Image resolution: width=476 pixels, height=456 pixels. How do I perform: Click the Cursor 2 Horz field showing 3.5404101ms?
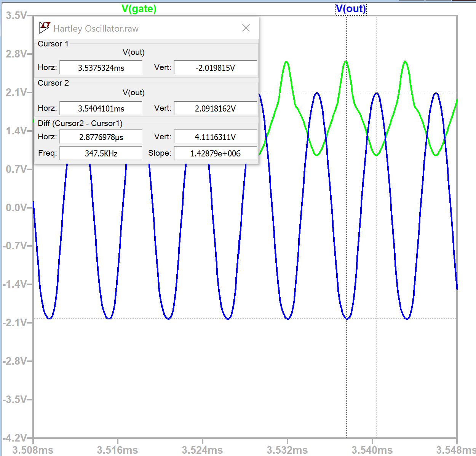point(101,108)
